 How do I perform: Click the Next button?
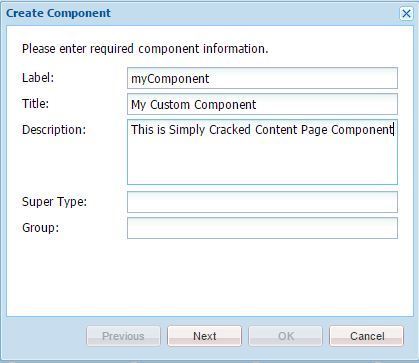pos(204,336)
